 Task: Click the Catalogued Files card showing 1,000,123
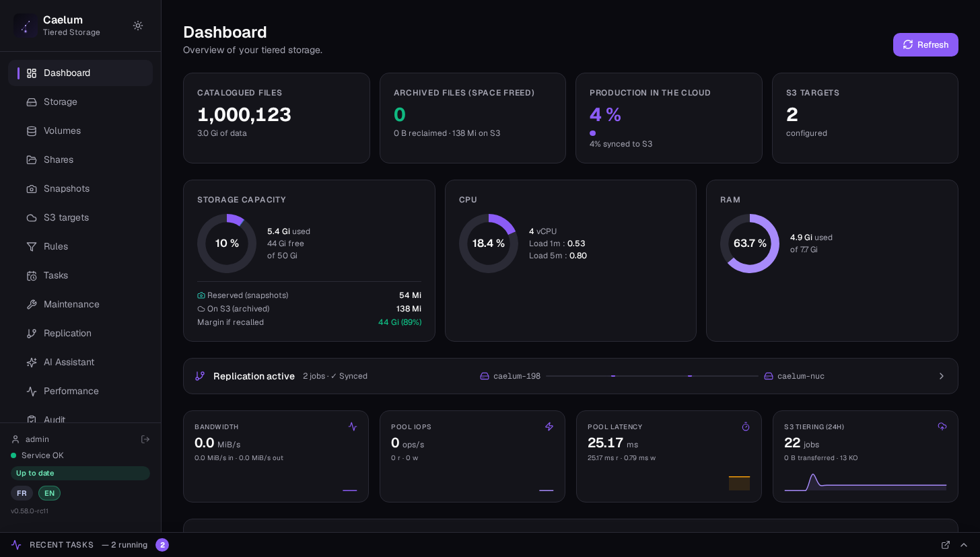click(x=277, y=118)
